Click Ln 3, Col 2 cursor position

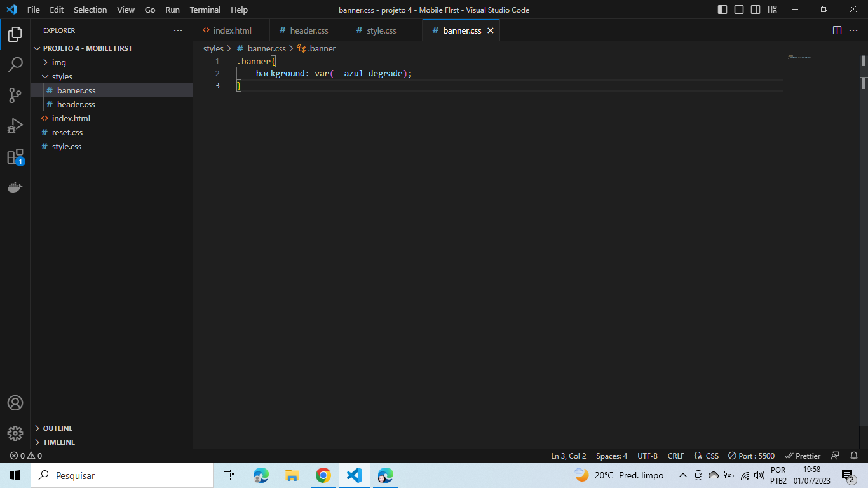click(569, 456)
